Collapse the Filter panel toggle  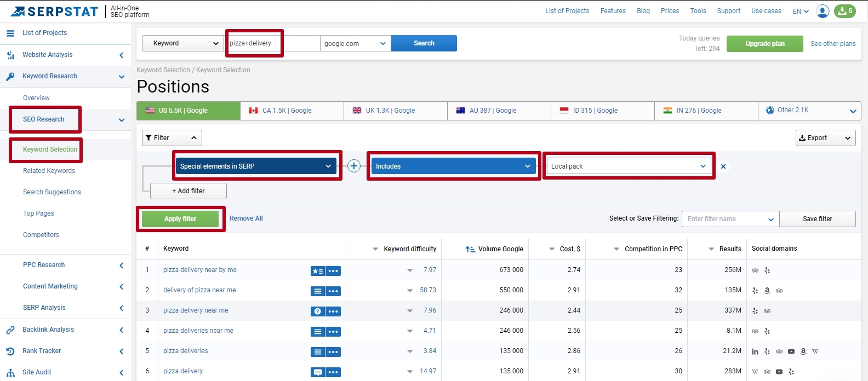[x=172, y=138]
